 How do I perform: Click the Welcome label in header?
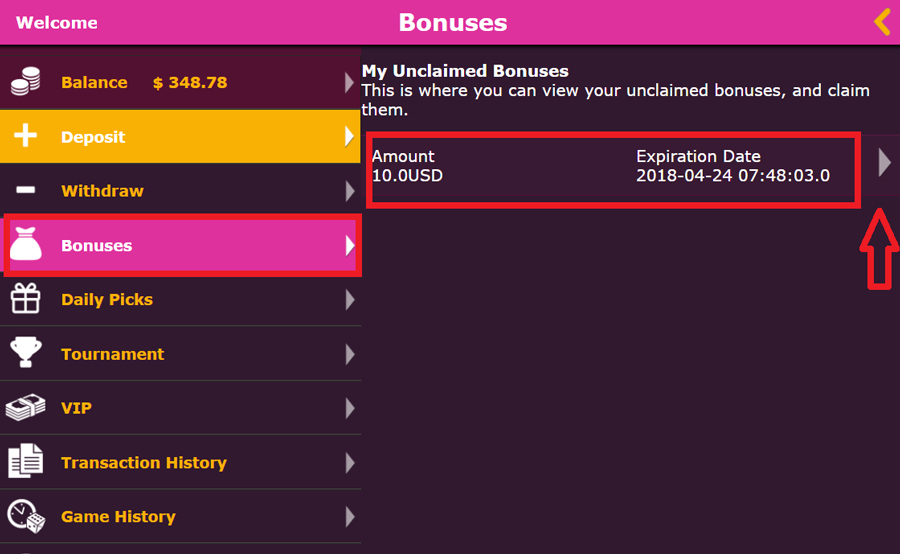click(x=57, y=22)
